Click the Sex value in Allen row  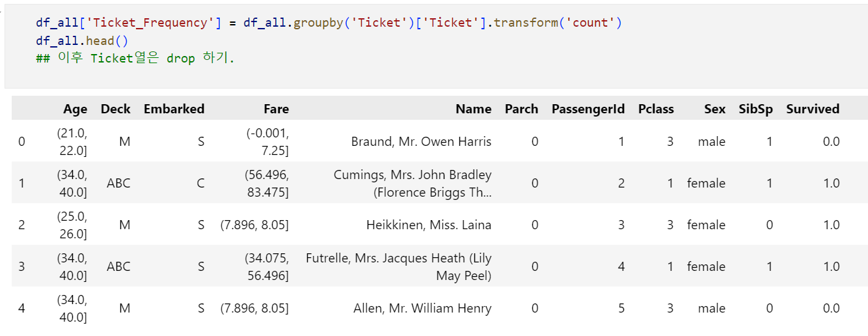(712, 308)
